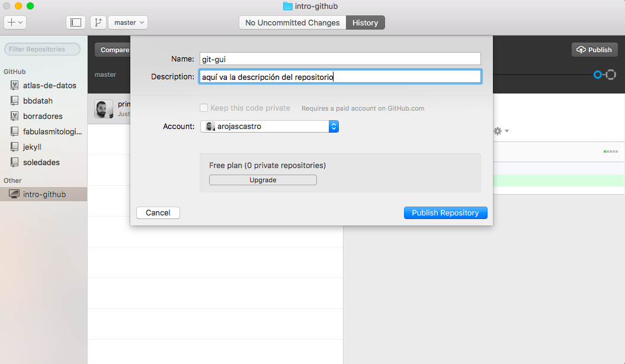Open the master branch dropdown
This screenshot has width=625, height=364.
(128, 22)
